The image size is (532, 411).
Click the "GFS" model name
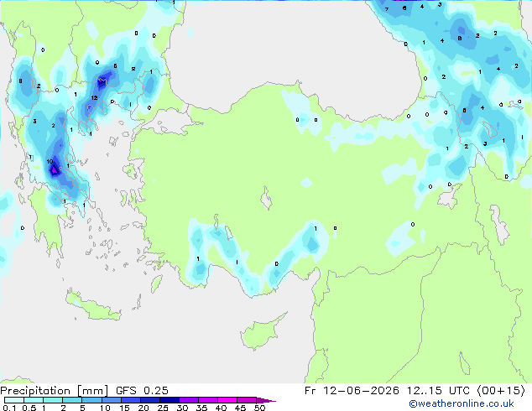tap(126, 391)
